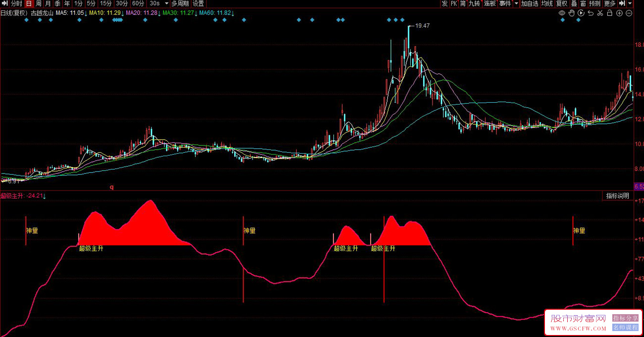Viewport: 644px width, 337px height.
Task: Select the hand pan tool icon
Action: point(572,13)
